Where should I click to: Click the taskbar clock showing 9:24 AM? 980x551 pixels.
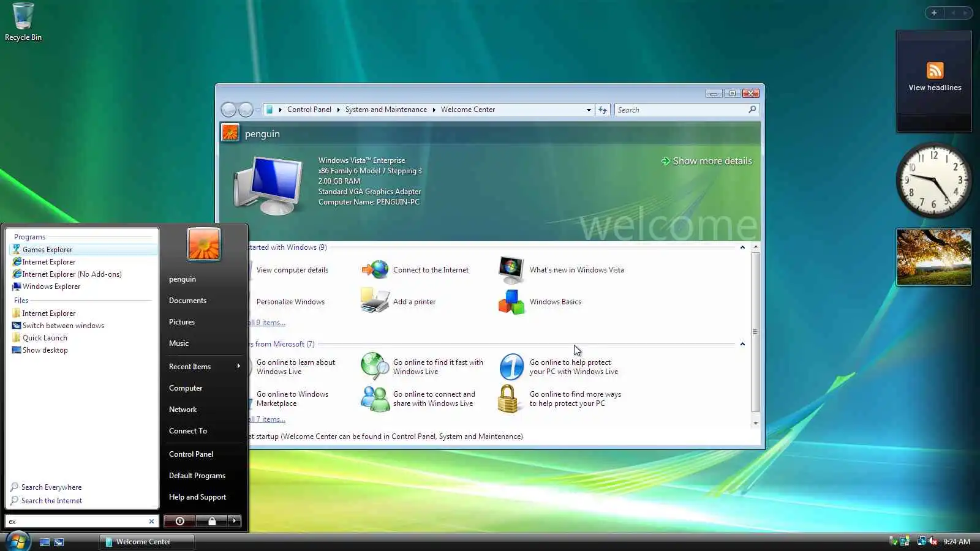pyautogui.click(x=957, y=542)
